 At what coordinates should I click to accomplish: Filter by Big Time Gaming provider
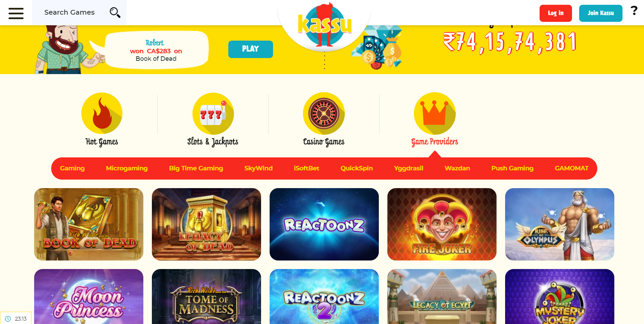tap(196, 168)
